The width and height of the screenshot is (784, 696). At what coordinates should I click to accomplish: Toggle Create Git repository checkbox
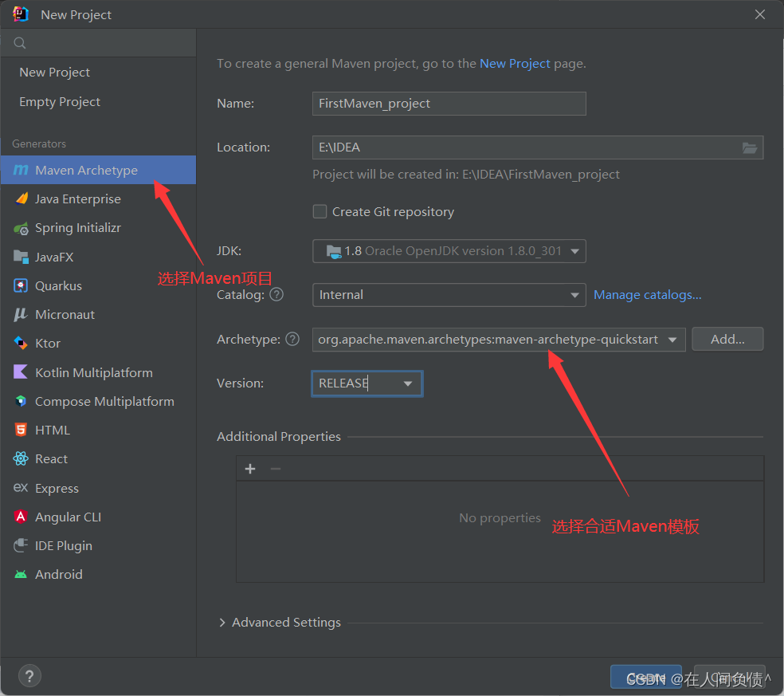(319, 211)
